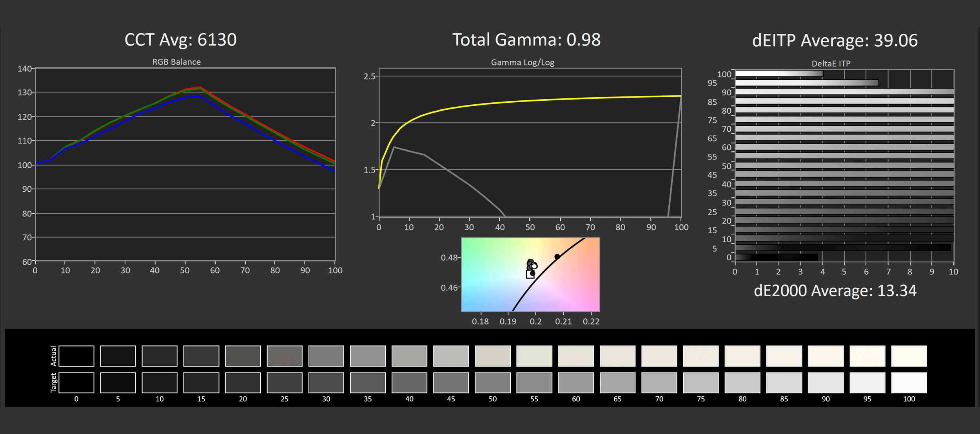Click the DeltaE ITP chart title
The image size is (980, 434).
(x=831, y=64)
